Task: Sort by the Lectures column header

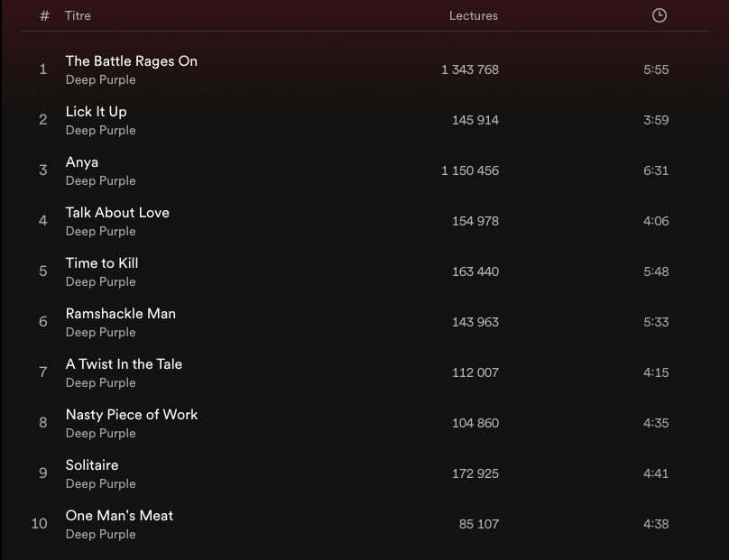Action: click(x=473, y=15)
